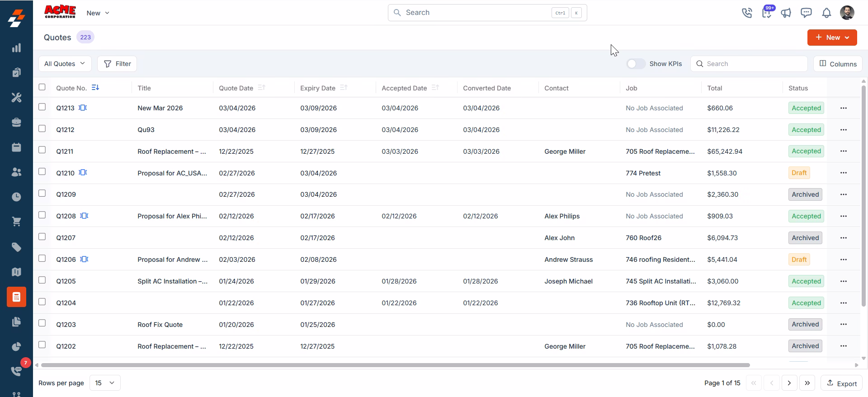Open the pie chart reports sidebar icon
The width and height of the screenshot is (868, 397).
(x=16, y=347)
